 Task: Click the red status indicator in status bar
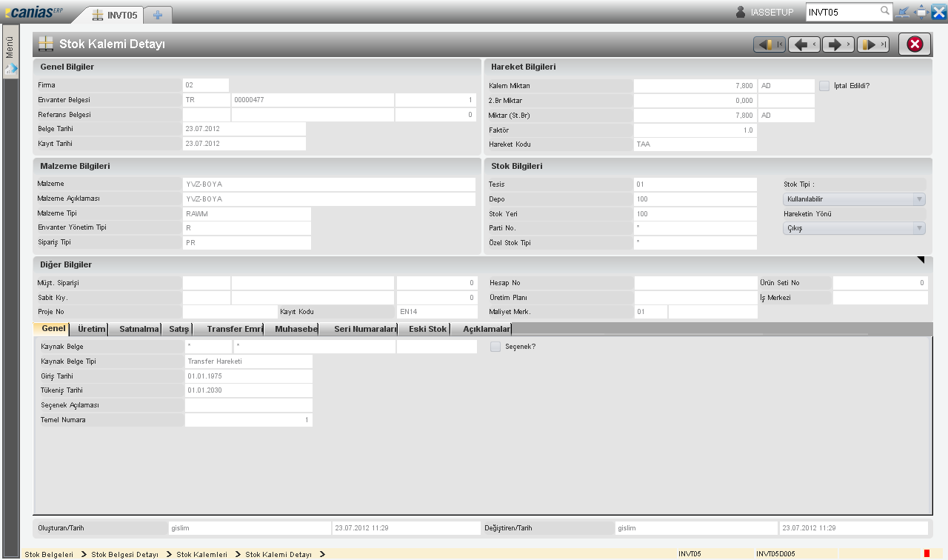[x=927, y=553]
